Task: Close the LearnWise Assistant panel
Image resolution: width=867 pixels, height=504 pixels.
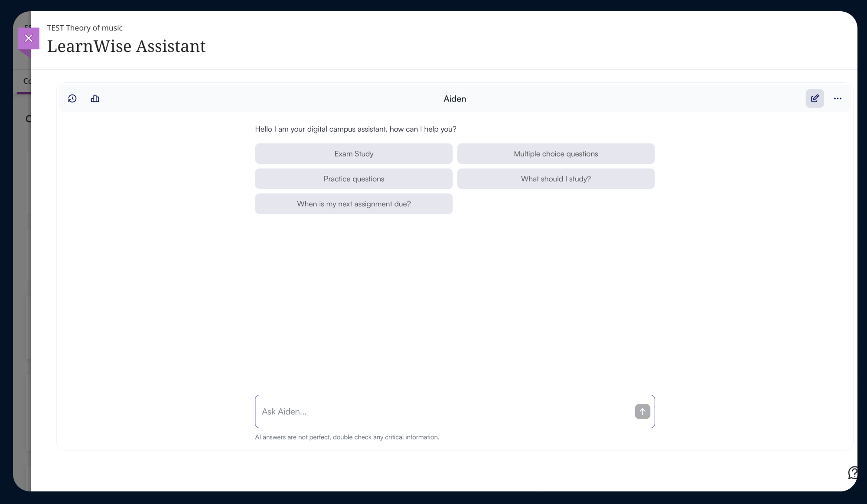Action: [29, 38]
